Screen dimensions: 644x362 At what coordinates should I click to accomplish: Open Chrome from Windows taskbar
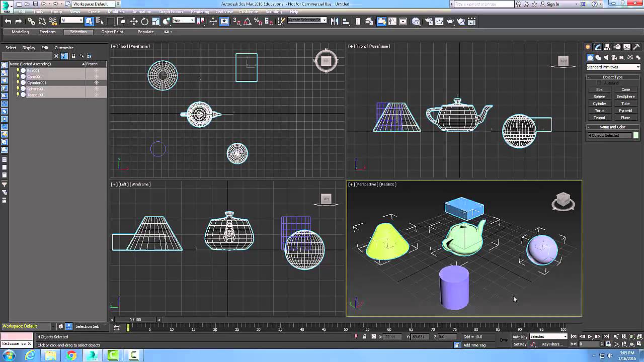(x=71, y=355)
